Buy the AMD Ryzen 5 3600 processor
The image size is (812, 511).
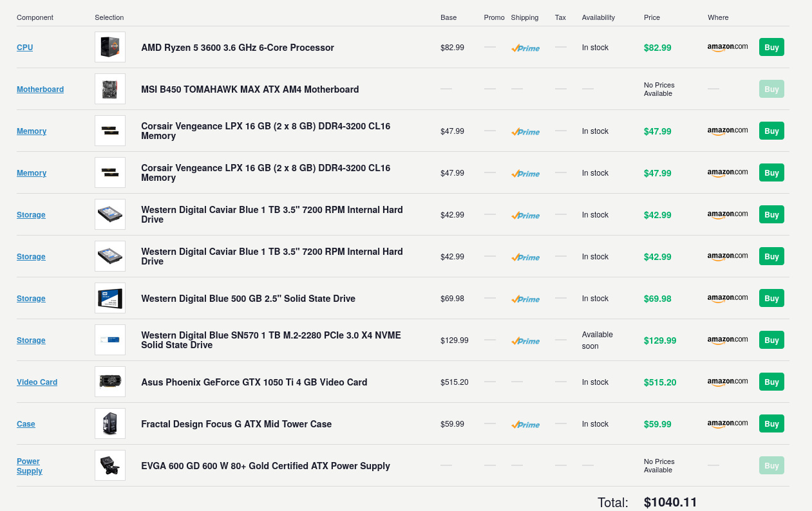771,47
